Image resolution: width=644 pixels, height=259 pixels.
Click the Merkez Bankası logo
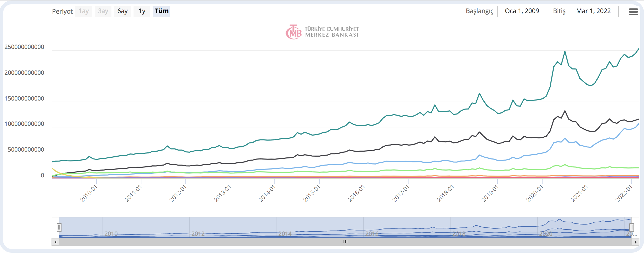322,32
